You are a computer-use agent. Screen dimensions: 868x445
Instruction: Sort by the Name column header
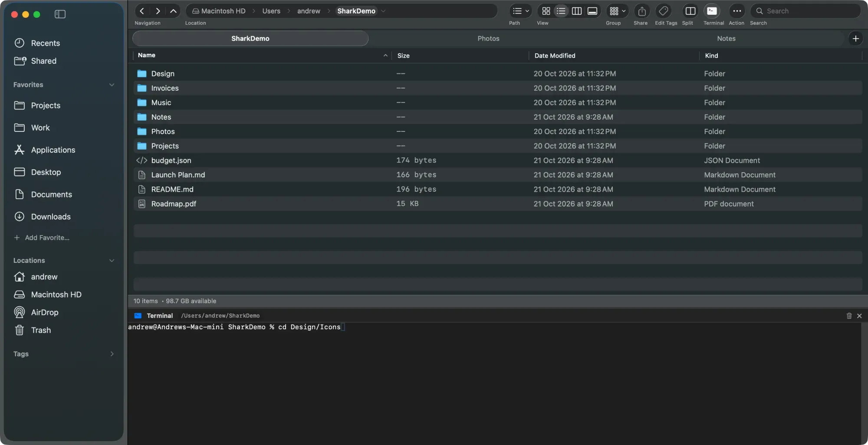click(x=262, y=56)
